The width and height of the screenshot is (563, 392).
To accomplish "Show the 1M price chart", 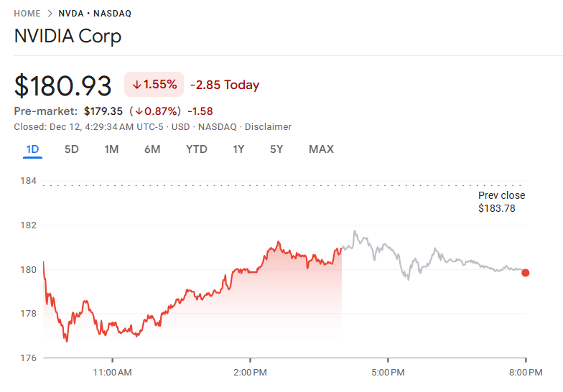I will (x=111, y=149).
